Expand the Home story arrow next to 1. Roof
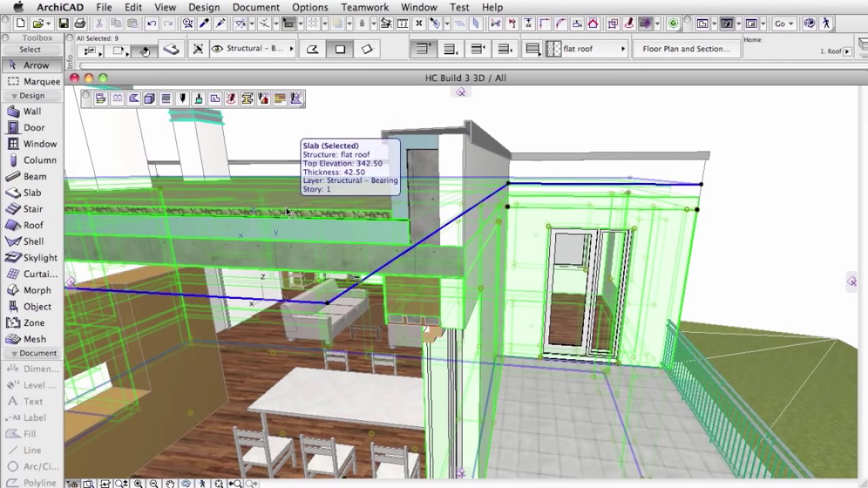This screenshot has width=868, height=488. (847, 52)
